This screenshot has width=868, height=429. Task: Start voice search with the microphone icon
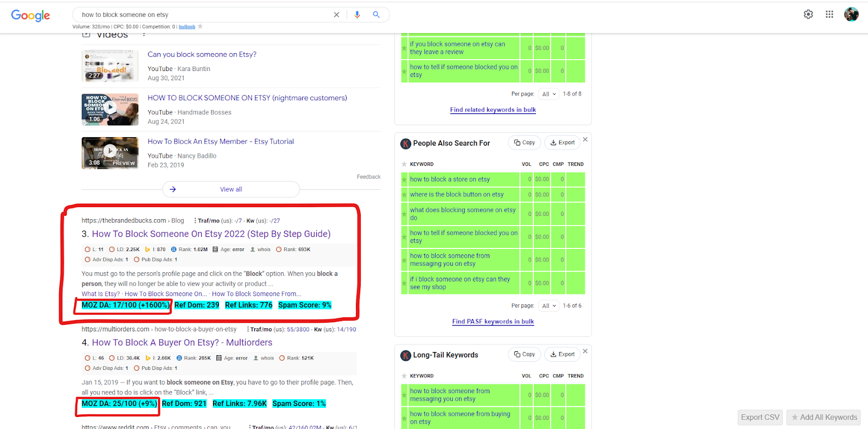coord(357,15)
